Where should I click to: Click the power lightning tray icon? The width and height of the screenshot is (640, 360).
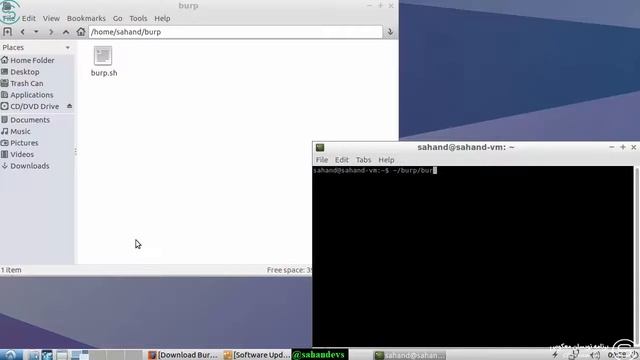(555, 355)
